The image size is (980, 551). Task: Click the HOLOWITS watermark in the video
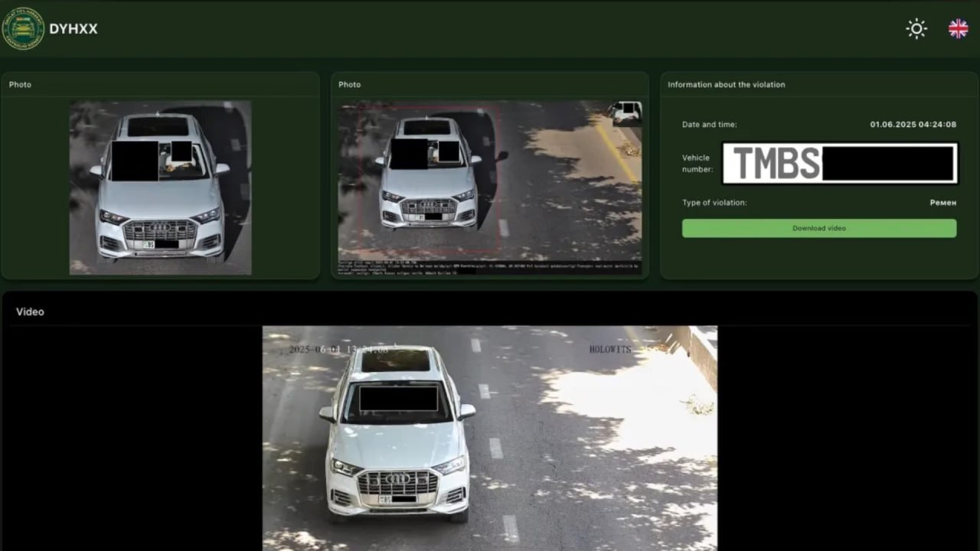610,350
